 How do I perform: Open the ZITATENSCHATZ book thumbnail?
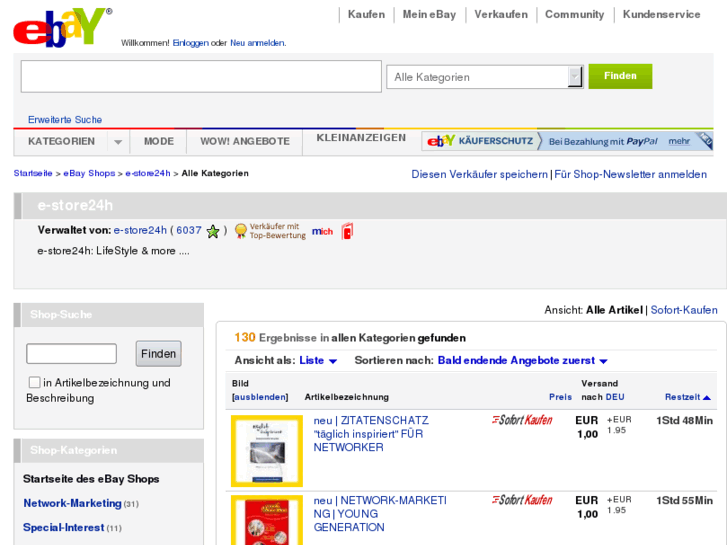pyautogui.click(x=267, y=451)
